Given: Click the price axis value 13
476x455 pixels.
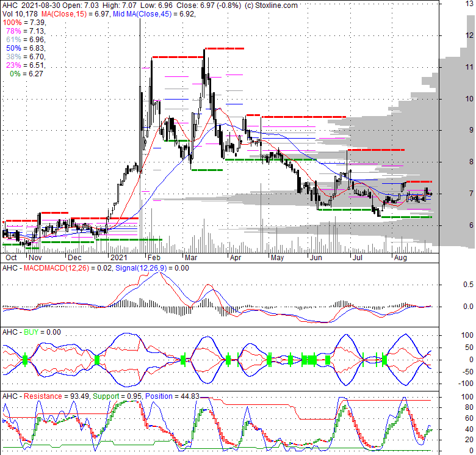Looking at the screenshot, I should tap(469, 3).
